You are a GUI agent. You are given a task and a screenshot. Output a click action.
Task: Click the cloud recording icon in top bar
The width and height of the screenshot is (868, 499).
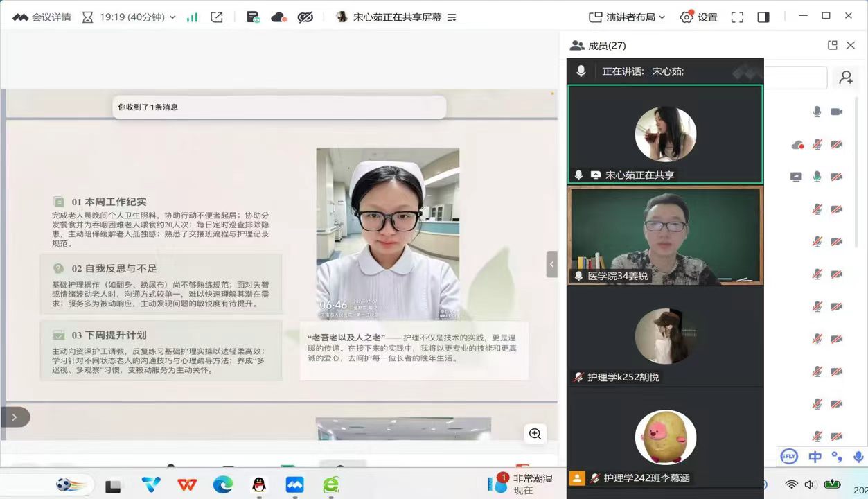click(x=279, y=17)
